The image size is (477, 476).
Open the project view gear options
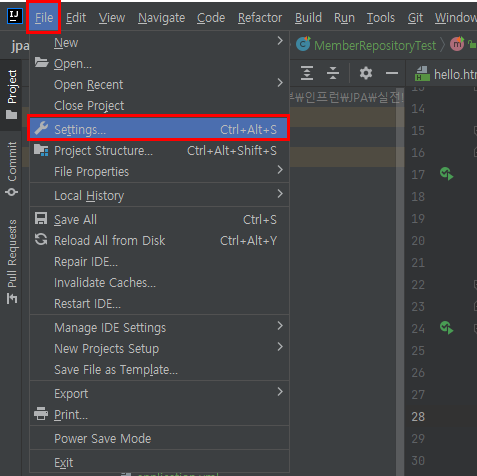pyautogui.click(x=366, y=73)
